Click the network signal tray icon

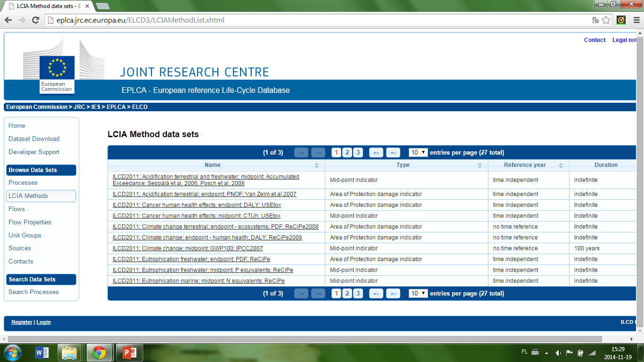coord(592,353)
